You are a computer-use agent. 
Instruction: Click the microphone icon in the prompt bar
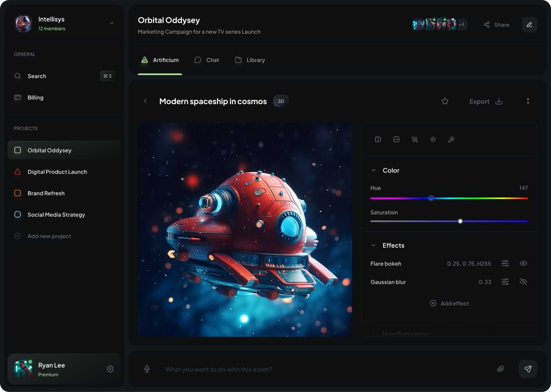(x=147, y=369)
